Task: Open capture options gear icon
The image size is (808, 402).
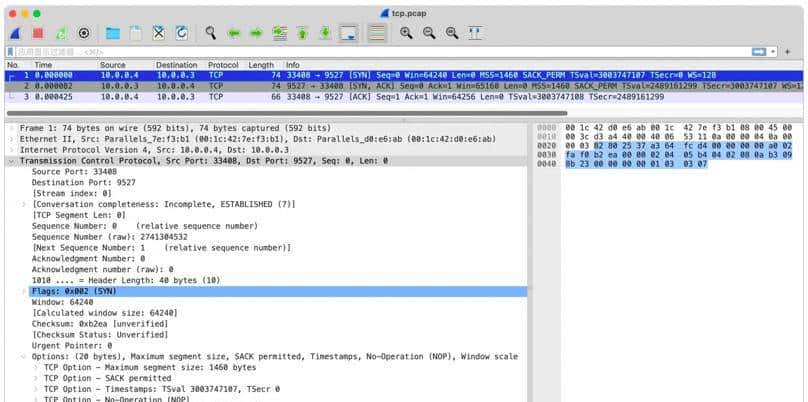Action: [x=84, y=33]
